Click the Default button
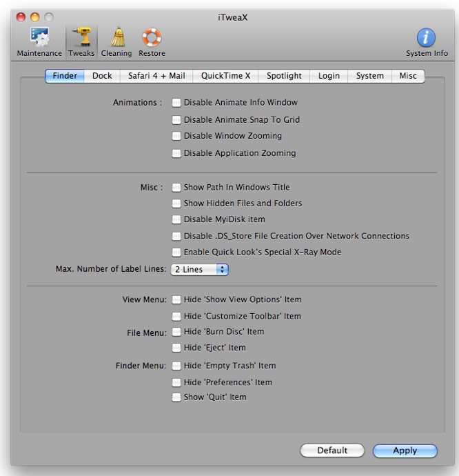 point(332,450)
